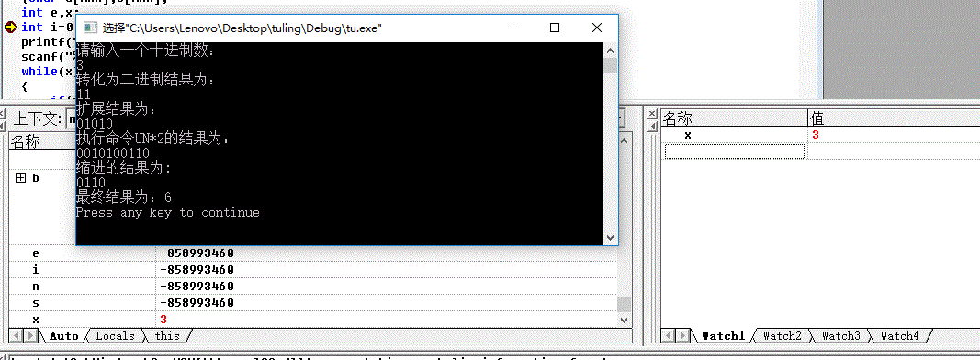Click the console scrollbar thumb
980x360 pixels.
point(611,65)
